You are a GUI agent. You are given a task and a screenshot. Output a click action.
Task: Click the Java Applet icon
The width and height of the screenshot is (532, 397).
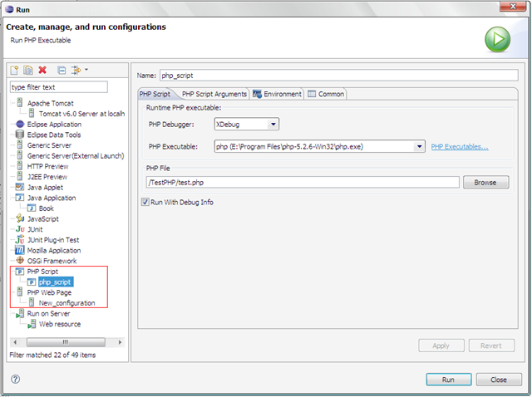coord(20,187)
